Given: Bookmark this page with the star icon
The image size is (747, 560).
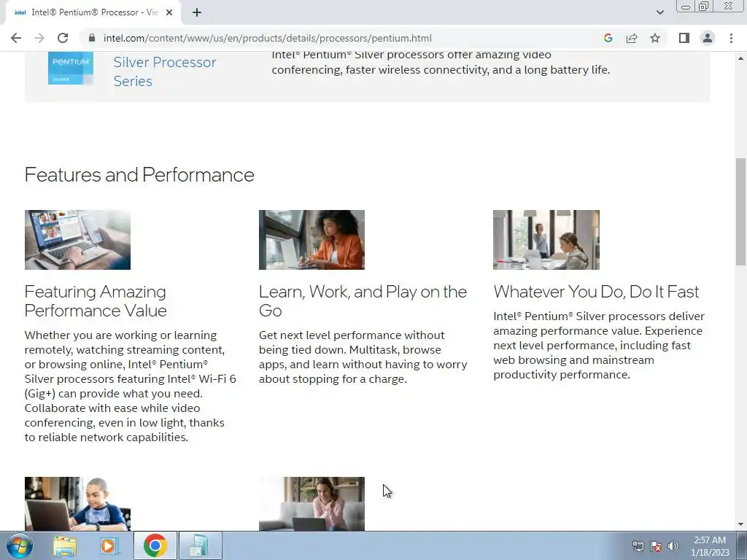Looking at the screenshot, I should click(x=655, y=38).
